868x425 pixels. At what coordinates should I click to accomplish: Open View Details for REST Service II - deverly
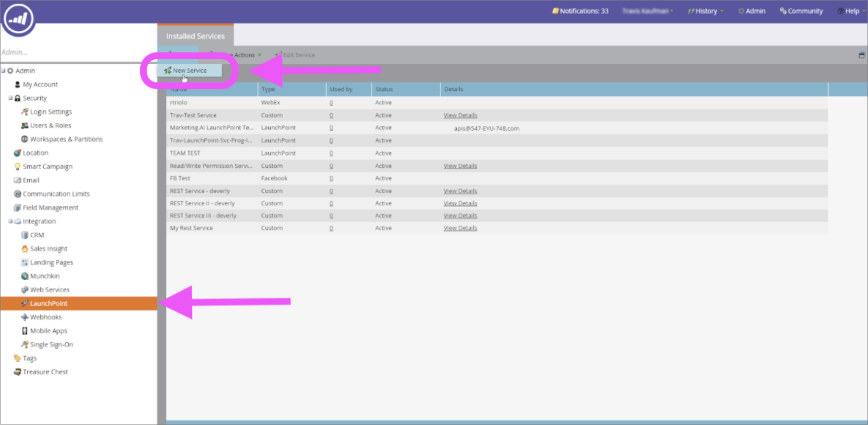[460, 203]
